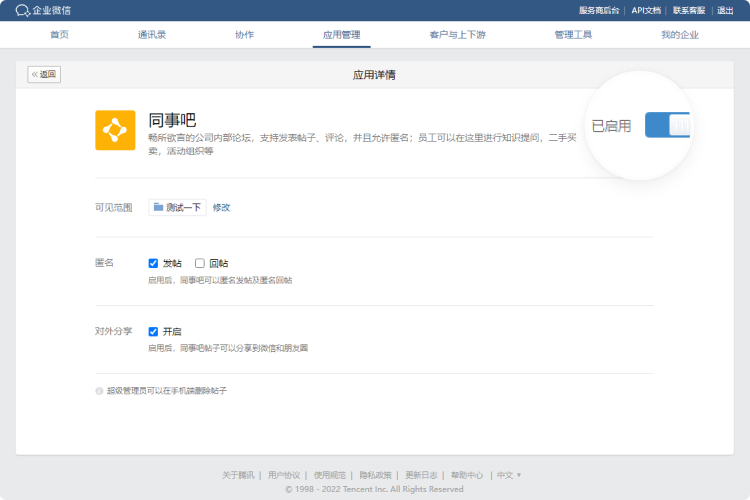Click hint text 启用后，同事吧帖子可以分享到微信和朋友圈
The image size is (750, 500).
(x=228, y=348)
